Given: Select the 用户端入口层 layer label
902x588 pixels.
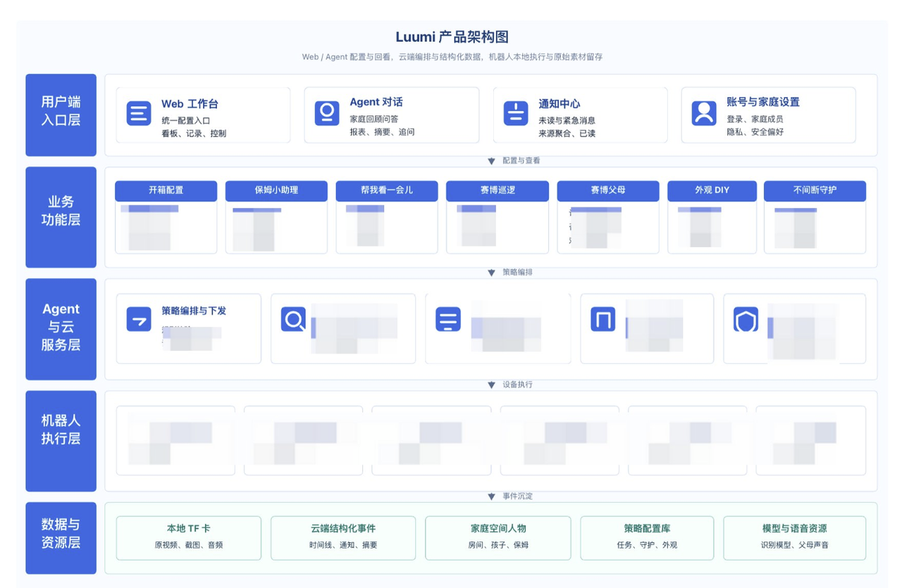Looking at the screenshot, I should [x=61, y=115].
